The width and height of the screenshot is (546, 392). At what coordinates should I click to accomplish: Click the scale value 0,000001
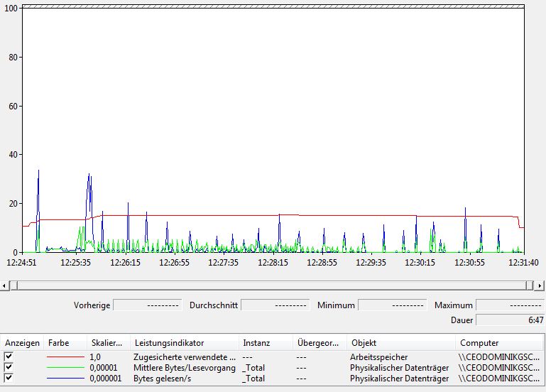[106, 379]
